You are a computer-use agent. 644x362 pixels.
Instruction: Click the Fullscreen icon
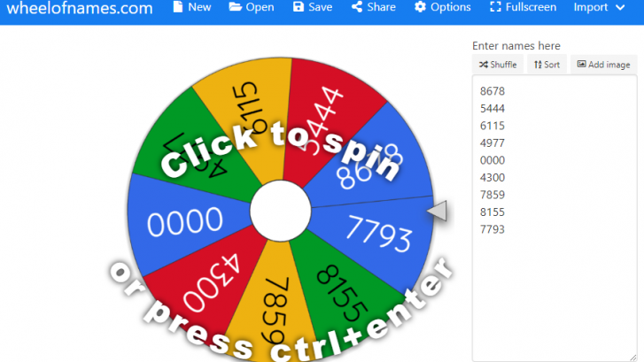[x=495, y=7]
